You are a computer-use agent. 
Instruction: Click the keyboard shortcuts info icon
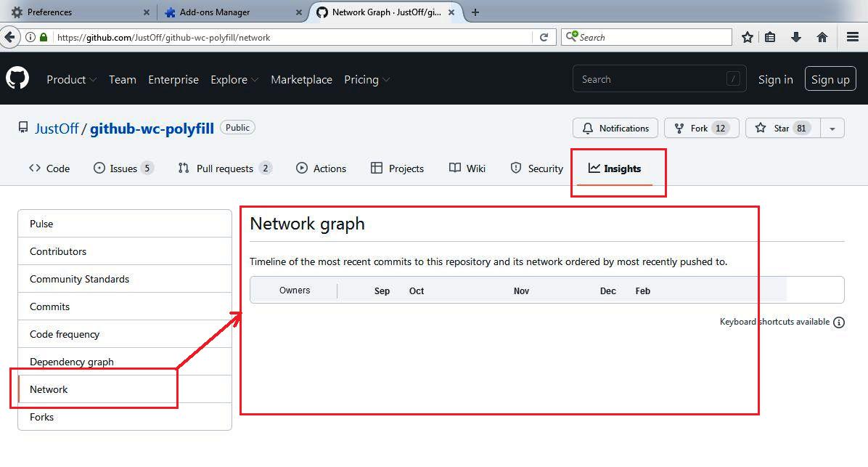(839, 322)
